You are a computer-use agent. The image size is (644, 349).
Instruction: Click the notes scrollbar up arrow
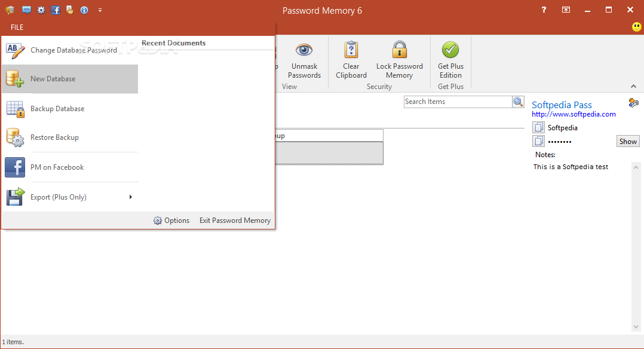click(x=636, y=167)
